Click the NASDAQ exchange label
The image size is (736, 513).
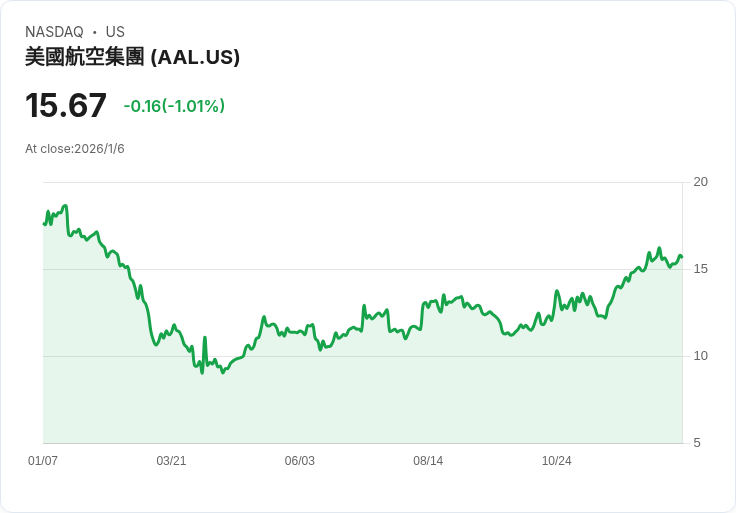tap(54, 32)
